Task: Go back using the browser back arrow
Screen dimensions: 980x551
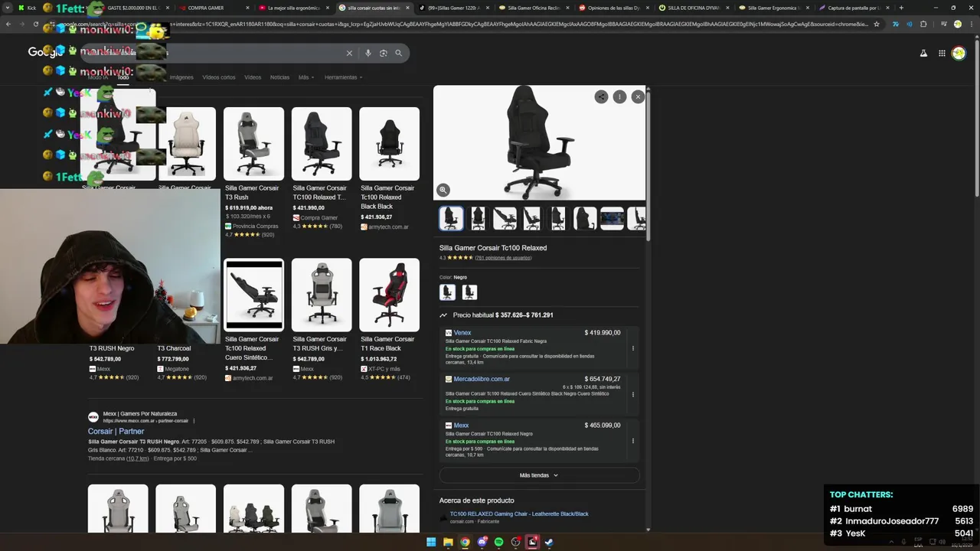Action: click(x=8, y=24)
